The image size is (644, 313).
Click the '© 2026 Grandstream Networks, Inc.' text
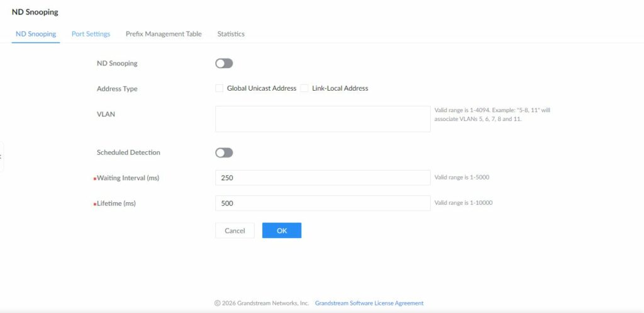point(262,303)
